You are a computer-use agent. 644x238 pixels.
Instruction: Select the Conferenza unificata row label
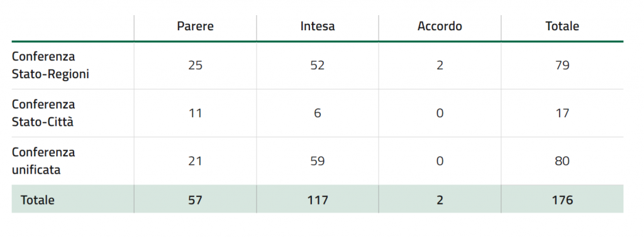pyautogui.click(x=43, y=161)
